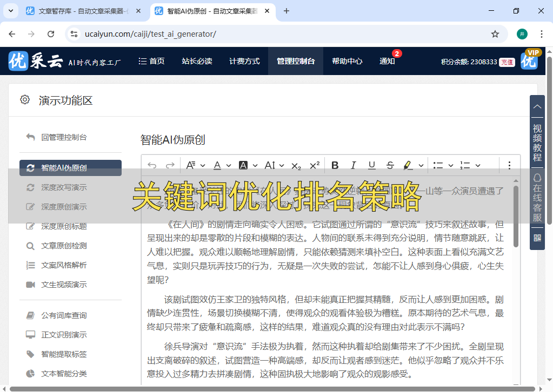Image resolution: width=553 pixels, height=392 pixels.
Task: Open 公有词库查询 in sidebar
Action: point(63,315)
